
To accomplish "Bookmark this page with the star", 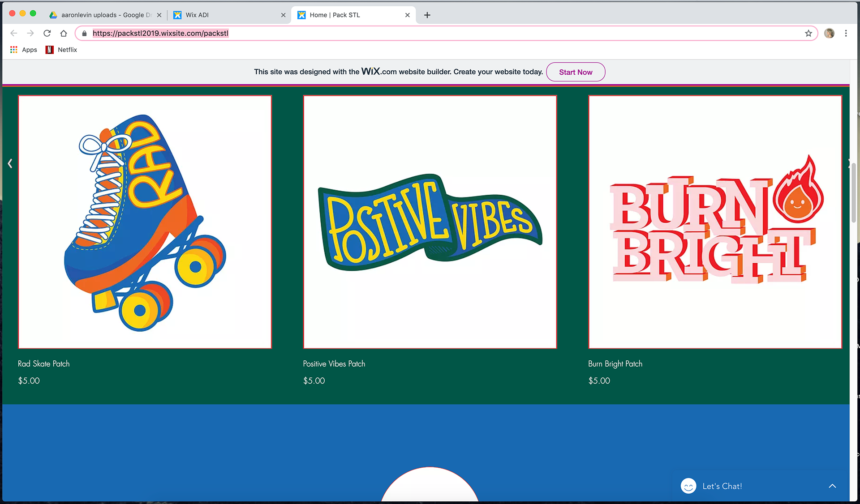I will [808, 33].
